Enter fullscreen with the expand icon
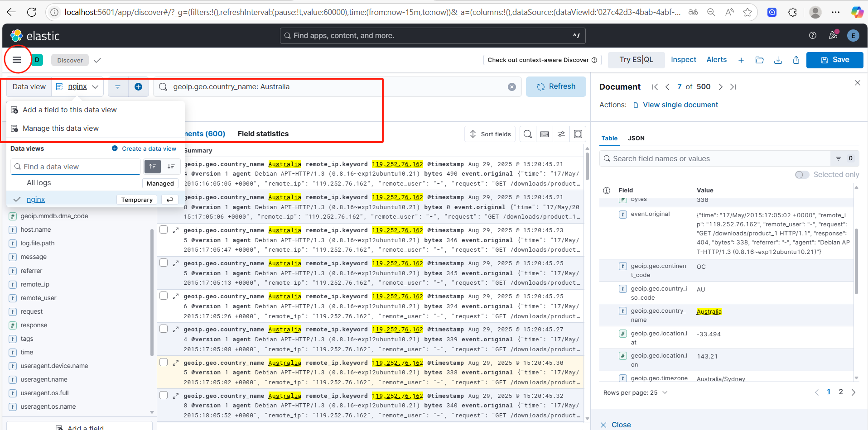The width and height of the screenshot is (868, 430). click(578, 134)
